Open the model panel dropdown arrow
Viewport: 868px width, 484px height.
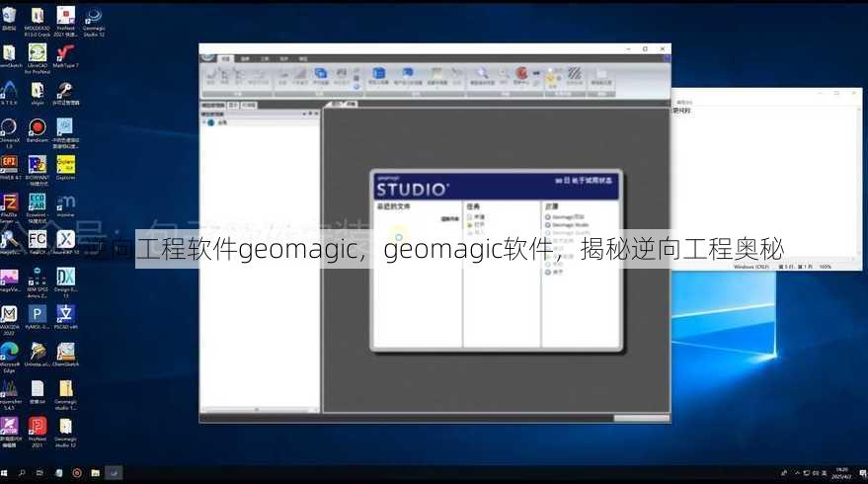click(x=304, y=114)
